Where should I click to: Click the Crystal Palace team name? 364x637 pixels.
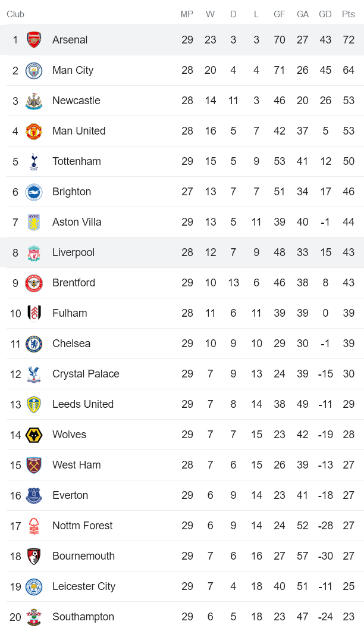(86, 374)
